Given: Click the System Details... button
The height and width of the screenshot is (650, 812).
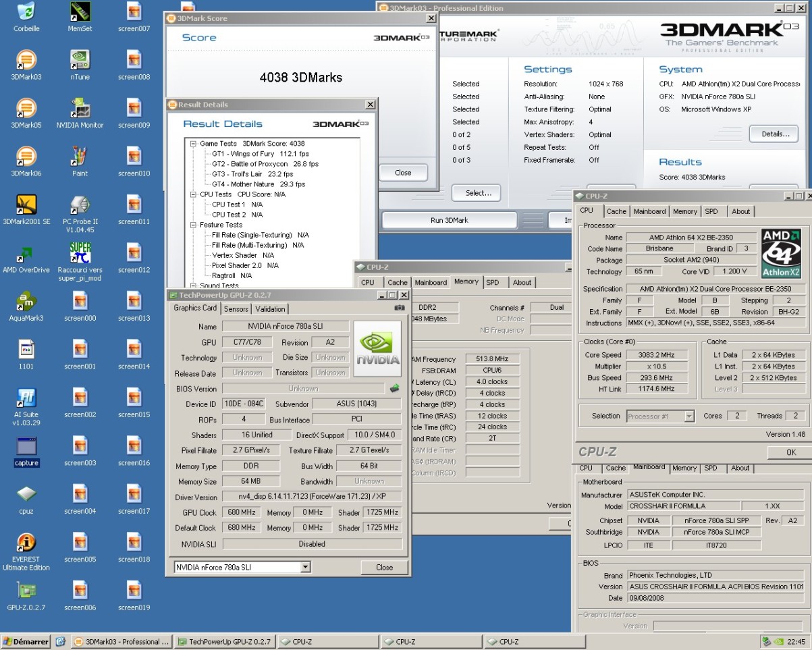Looking at the screenshot, I should (x=776, y=134).
